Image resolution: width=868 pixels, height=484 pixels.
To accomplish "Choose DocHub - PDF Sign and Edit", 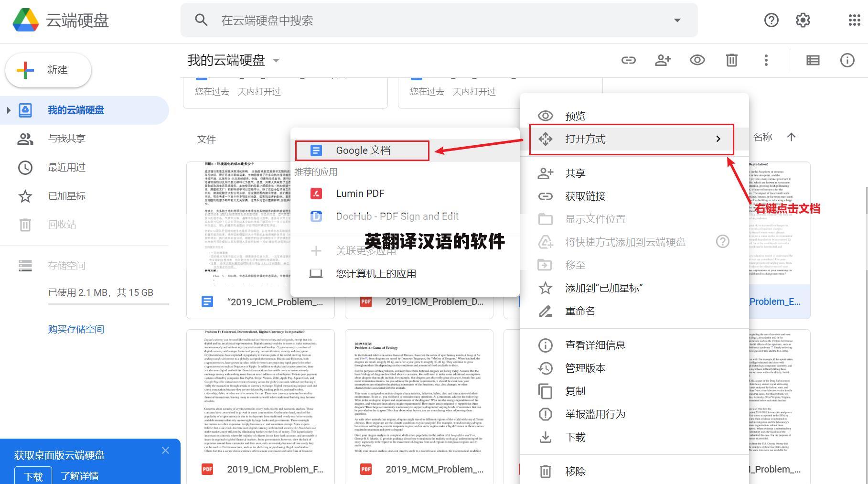I will 405,216.
